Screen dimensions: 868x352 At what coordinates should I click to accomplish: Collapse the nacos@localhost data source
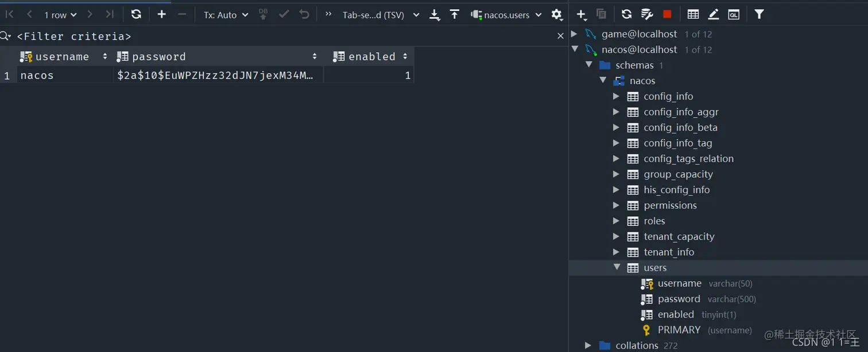(x=575, y=49)
